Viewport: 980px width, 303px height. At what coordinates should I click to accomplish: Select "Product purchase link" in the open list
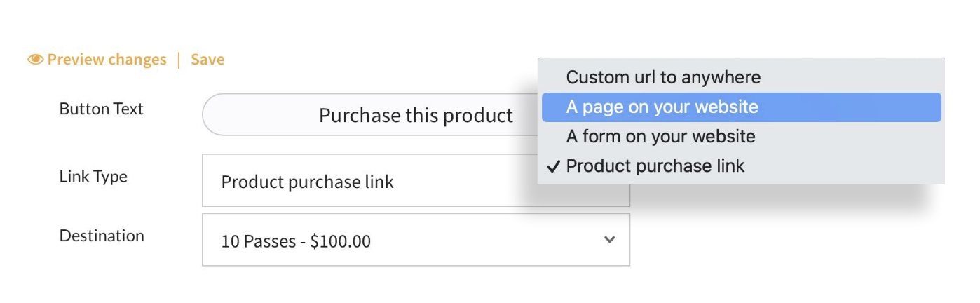pyautogui.click(x=655, y=166)
